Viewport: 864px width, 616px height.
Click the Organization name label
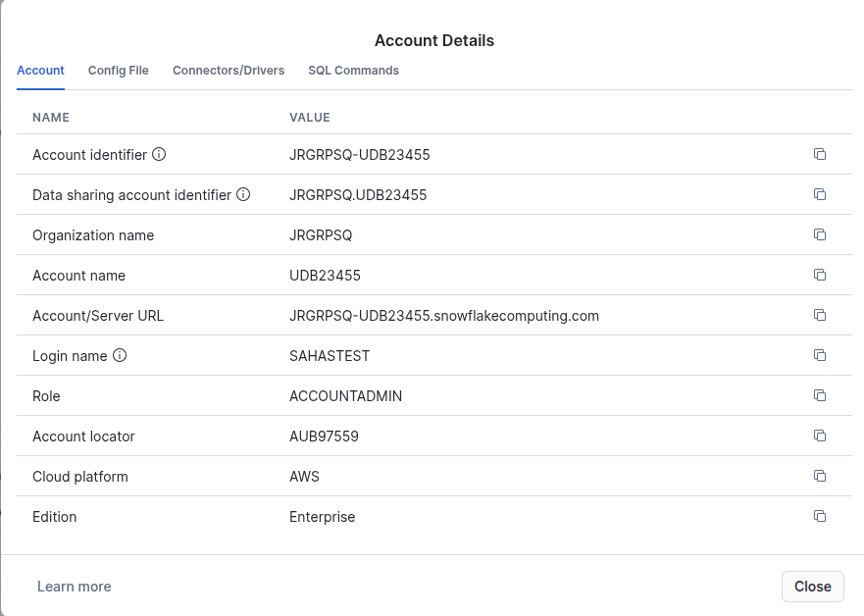tap(93, 235)
